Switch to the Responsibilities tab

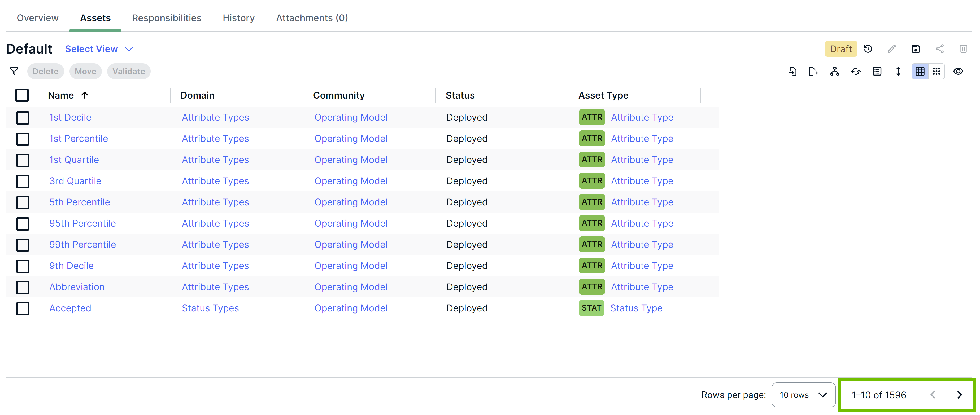tap(167, 18)
